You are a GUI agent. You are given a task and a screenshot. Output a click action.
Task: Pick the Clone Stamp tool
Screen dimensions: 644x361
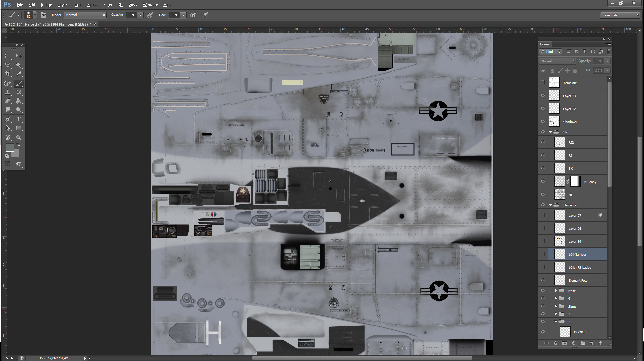8,92
